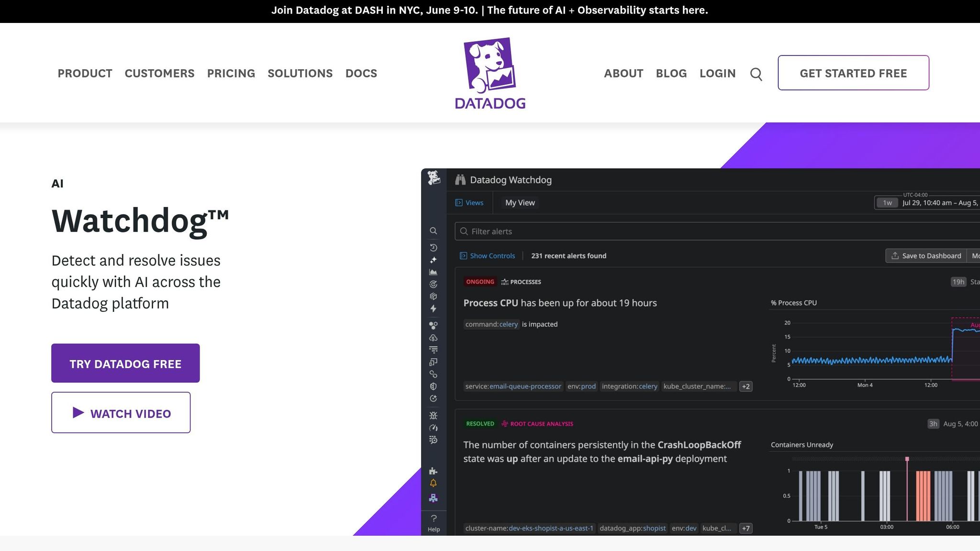Focus the Filter alerts field
This screenshot has width=980, height=551.
click(717, 231)
